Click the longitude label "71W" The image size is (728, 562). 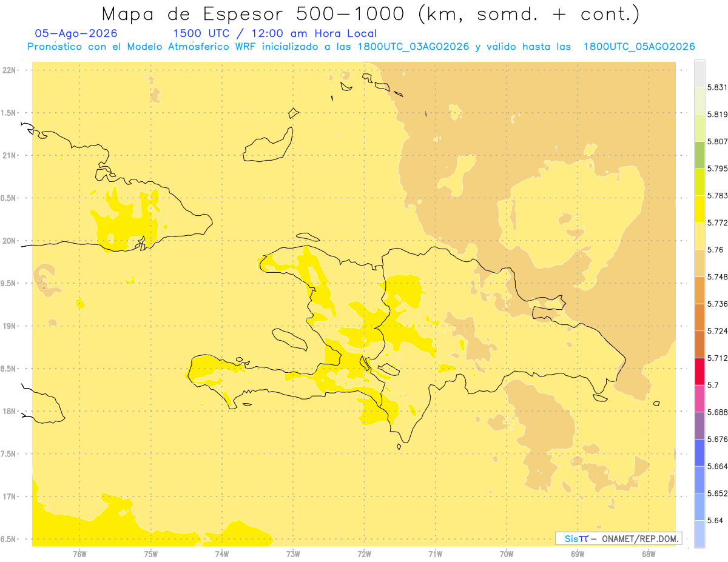pos(435,554)
